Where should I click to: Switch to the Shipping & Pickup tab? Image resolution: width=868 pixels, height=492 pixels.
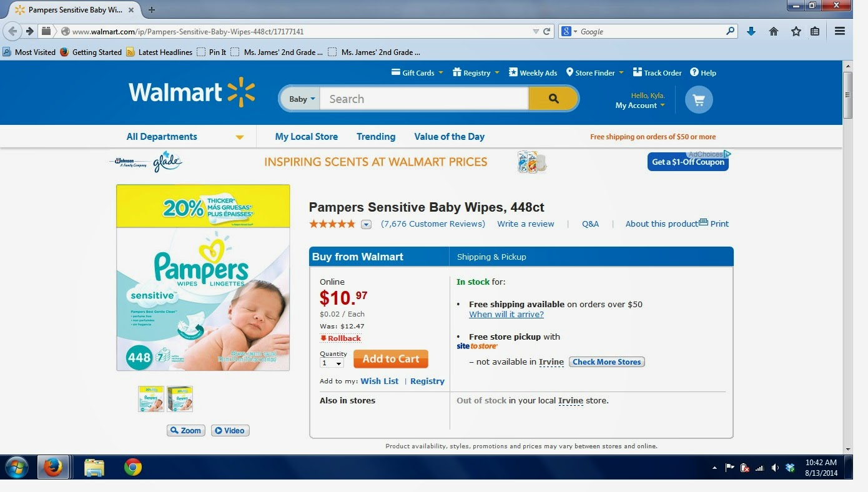coord(491,257)
